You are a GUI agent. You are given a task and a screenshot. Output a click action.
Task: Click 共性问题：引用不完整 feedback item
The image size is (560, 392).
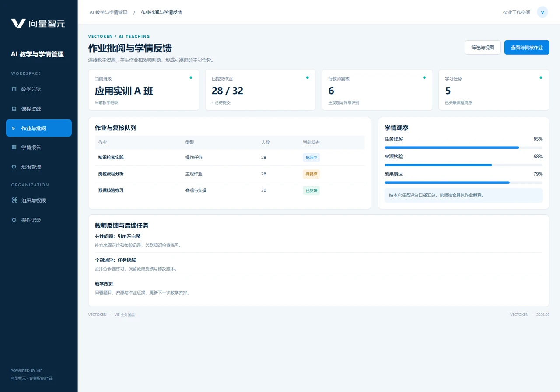pyautogui.click(x=318, y=241)
